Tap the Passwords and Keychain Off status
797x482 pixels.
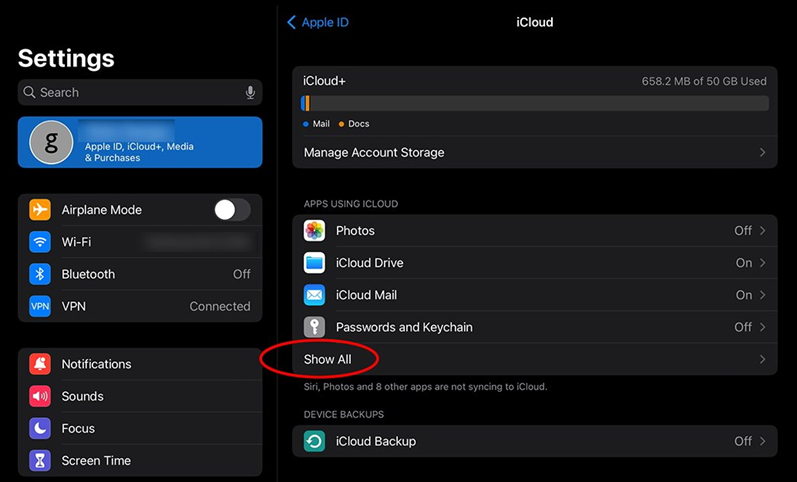(x=743, y=327)
